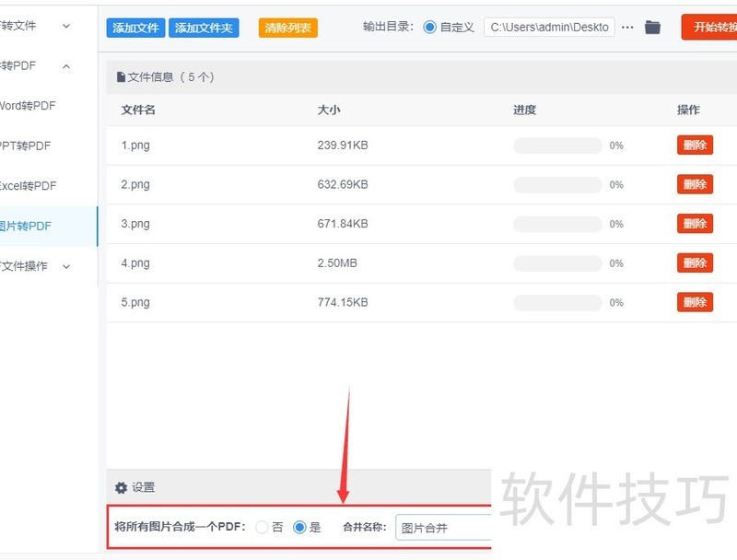Open the Word转PDF menu item
The height and width of the screenshot is (560, 737).
pos(28,106)
